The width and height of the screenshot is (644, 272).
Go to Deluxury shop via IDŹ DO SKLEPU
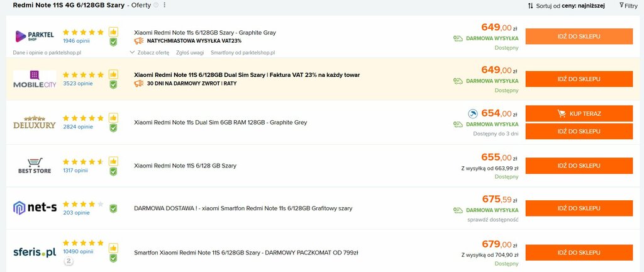[579, 131]
